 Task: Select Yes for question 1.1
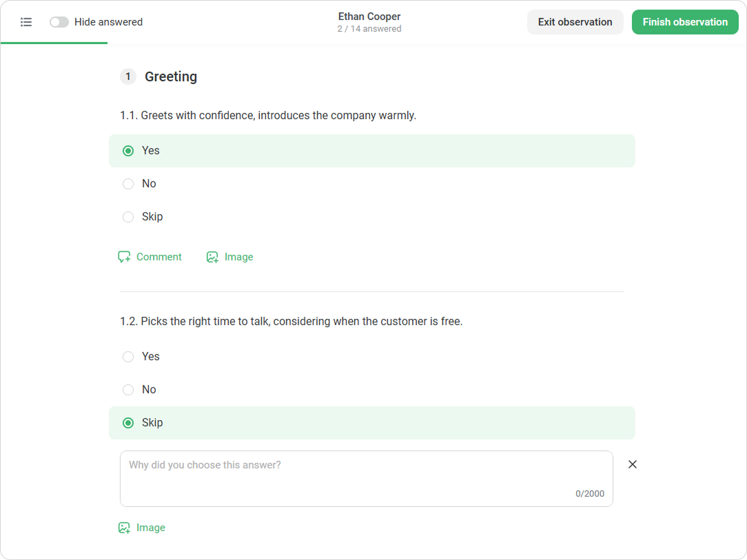(x=371, y=151)
